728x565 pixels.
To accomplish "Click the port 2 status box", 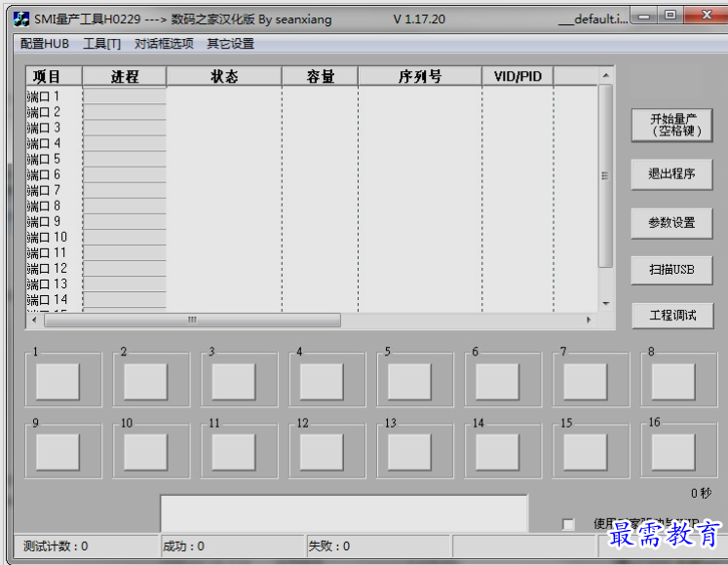I will [x=146, y=382].
